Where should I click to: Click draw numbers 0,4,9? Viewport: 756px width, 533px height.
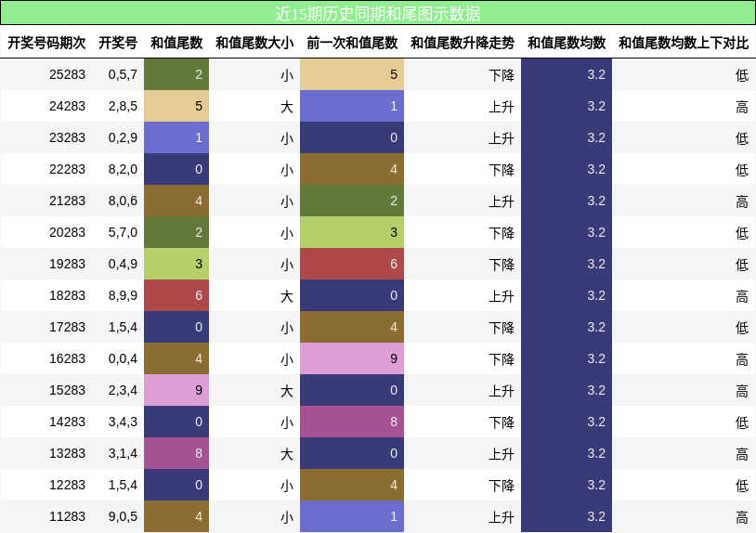click(123, 264)
